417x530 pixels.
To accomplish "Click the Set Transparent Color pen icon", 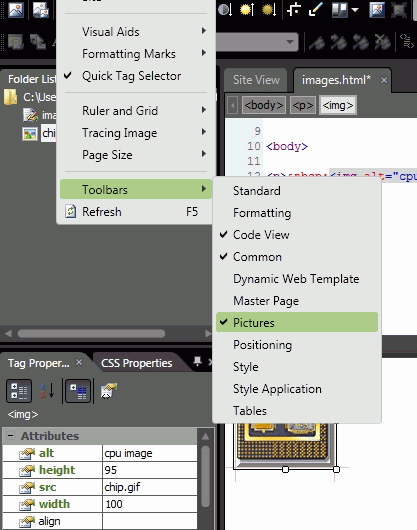I will pos(316,9).
